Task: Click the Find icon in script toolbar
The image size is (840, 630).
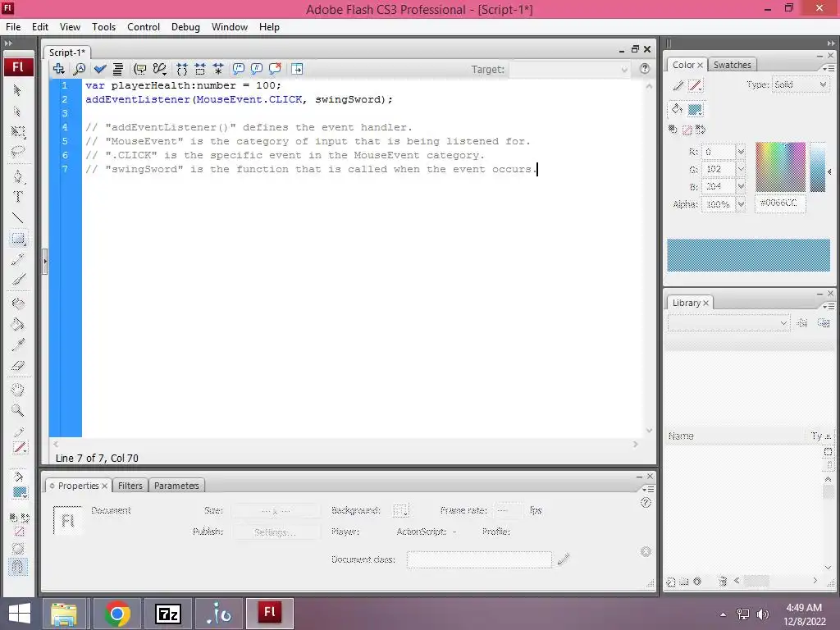Action: (x=80, y=69)
